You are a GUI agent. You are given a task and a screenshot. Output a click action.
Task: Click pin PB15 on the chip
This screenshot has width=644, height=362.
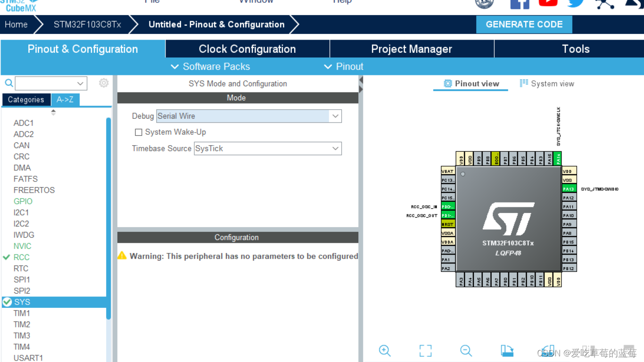[569, 242]
